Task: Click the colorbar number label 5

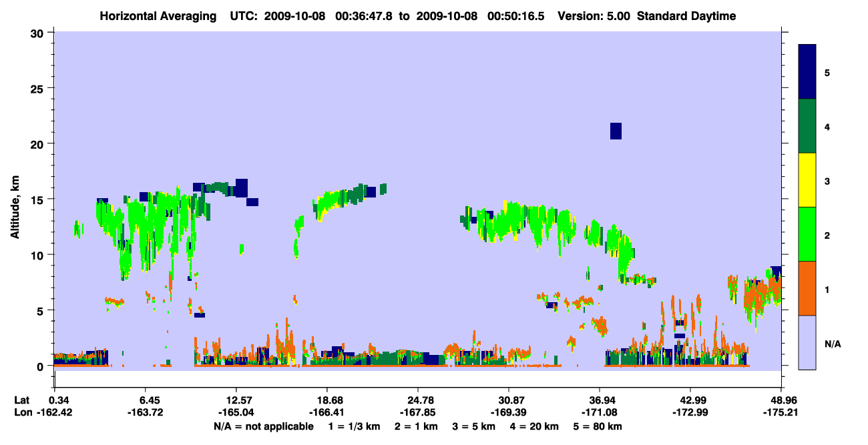Action: click(x=827, y=72)
